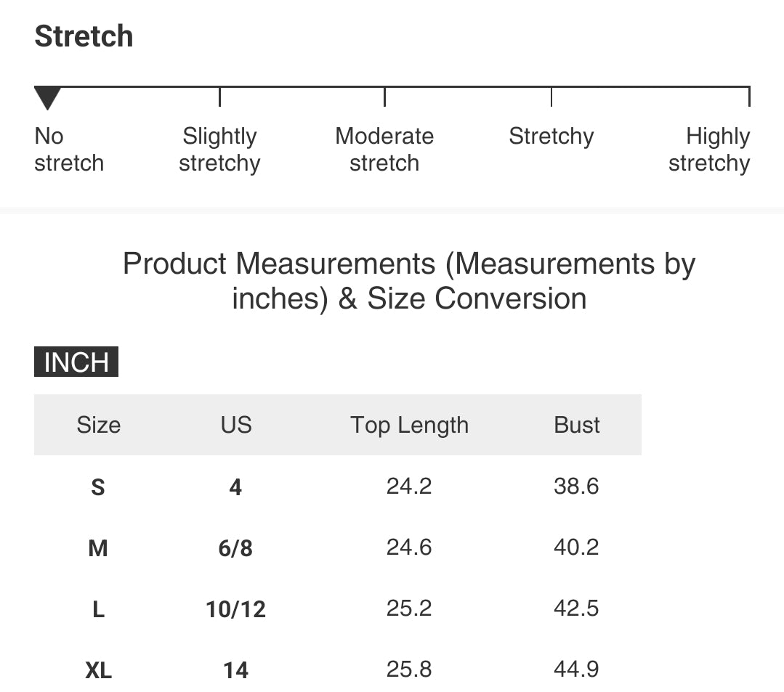Click the Bust column header
This screenshot has height=692, width=784.
tap(577, 425)
